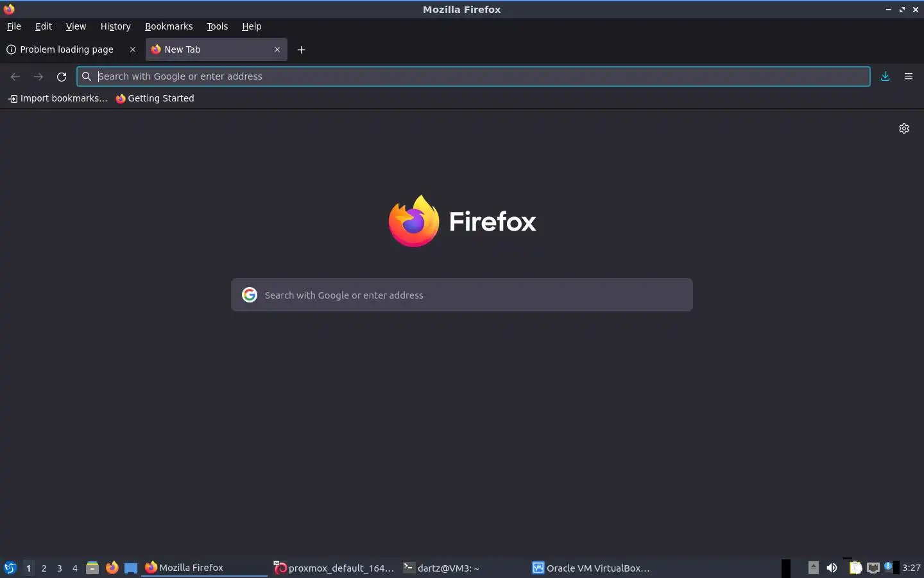Click the forward navigation arrow

point(38,76)
